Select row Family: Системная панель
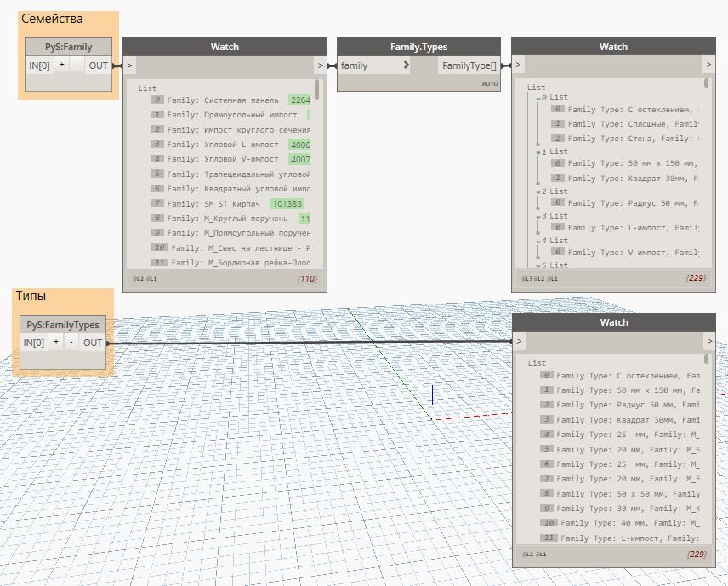728x586 pixels. coord(230,100)
